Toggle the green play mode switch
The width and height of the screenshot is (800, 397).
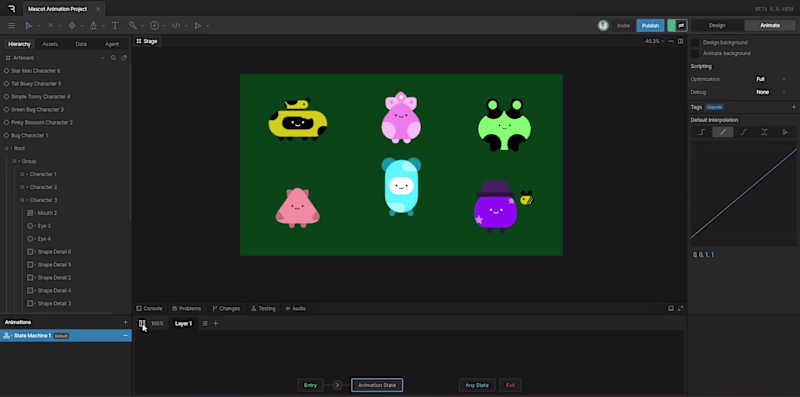678,26
